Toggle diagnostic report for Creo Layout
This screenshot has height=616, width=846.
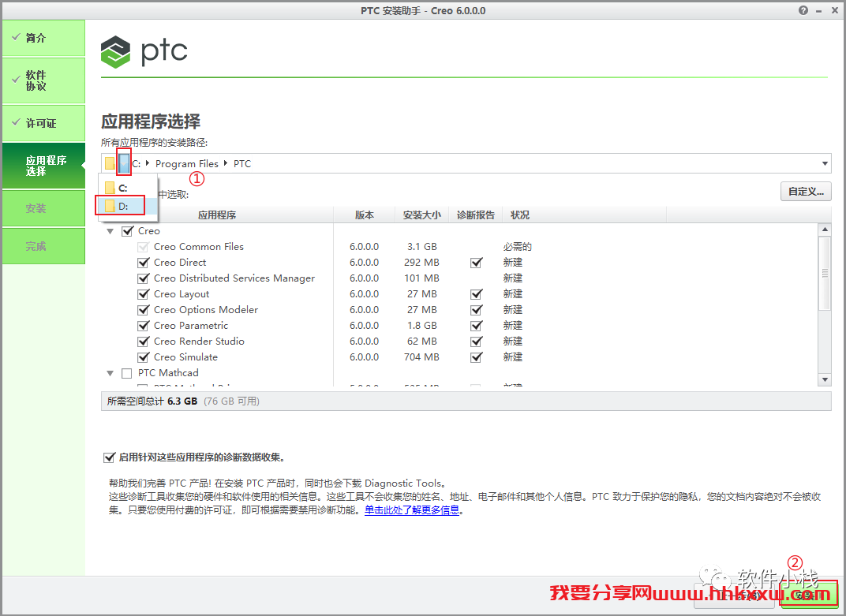coord(476,294)
